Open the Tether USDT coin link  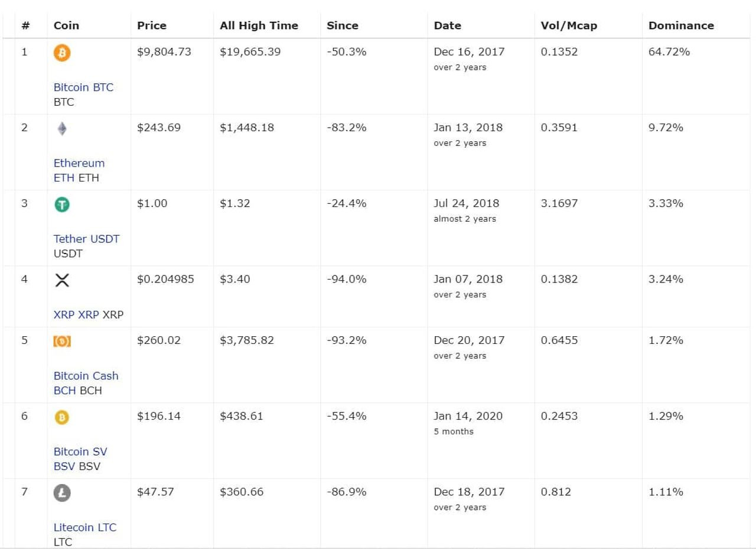pyautogui.click(x=86, y=239)
